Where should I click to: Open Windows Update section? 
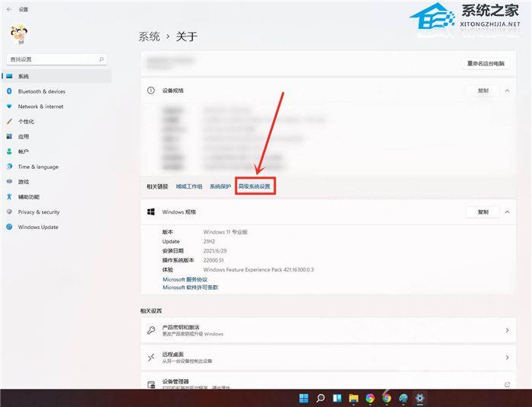[x=56, y=227]
